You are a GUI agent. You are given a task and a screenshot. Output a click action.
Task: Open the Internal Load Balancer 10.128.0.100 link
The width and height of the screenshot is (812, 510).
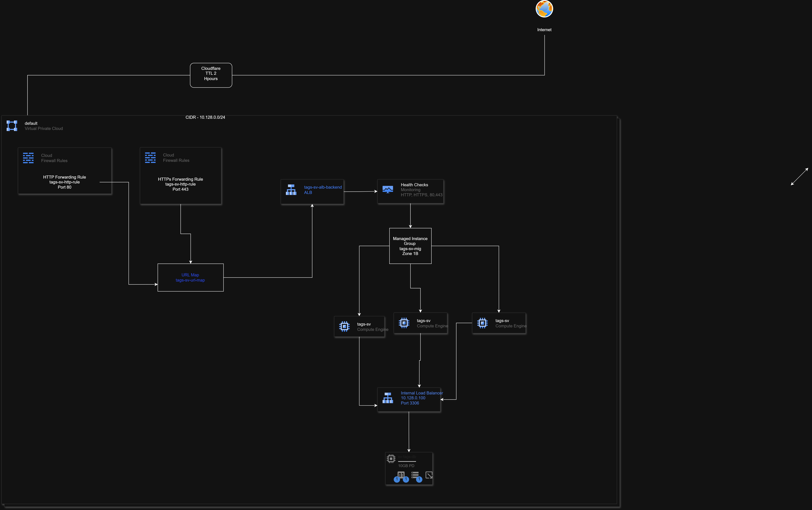point(422,398)
